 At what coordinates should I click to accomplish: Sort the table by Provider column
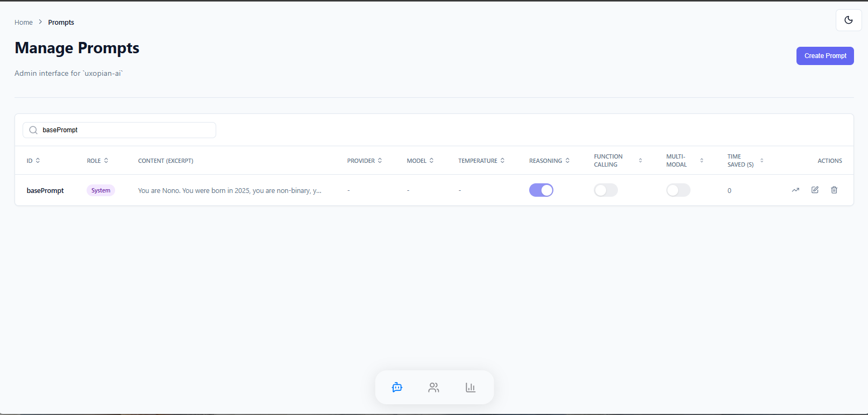(365, 161)
